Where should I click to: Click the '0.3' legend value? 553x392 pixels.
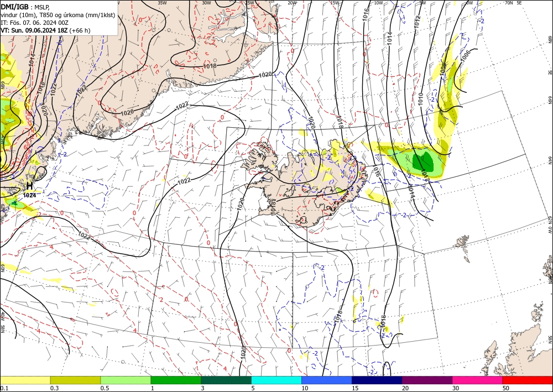[x=54, y=388]
